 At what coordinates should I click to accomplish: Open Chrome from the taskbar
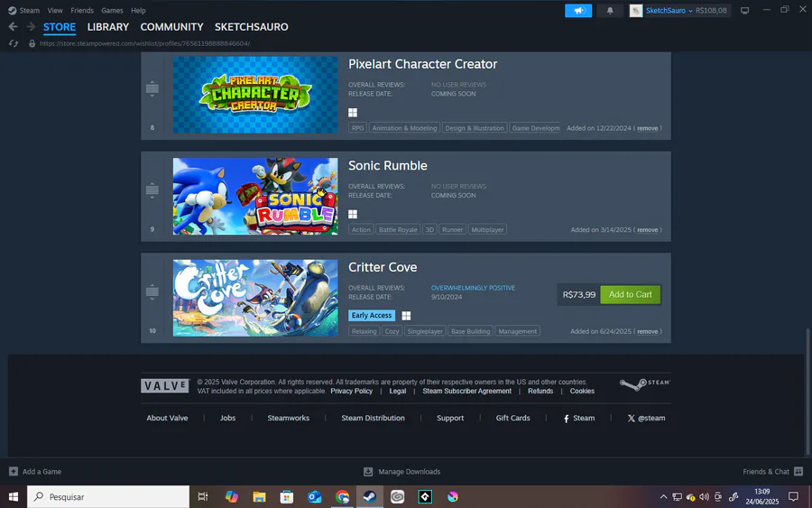[342, 496]
